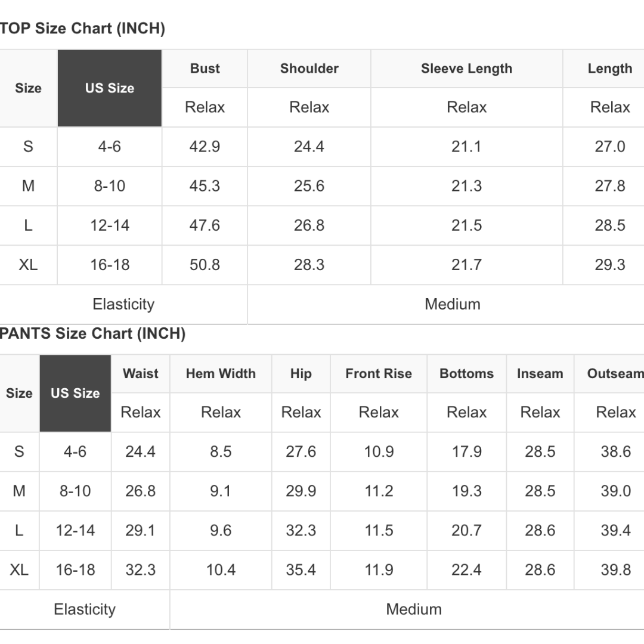Select the 35.4 hip measurement cell
Viewport: 644px width, 644px height.
tap(301, 570)
